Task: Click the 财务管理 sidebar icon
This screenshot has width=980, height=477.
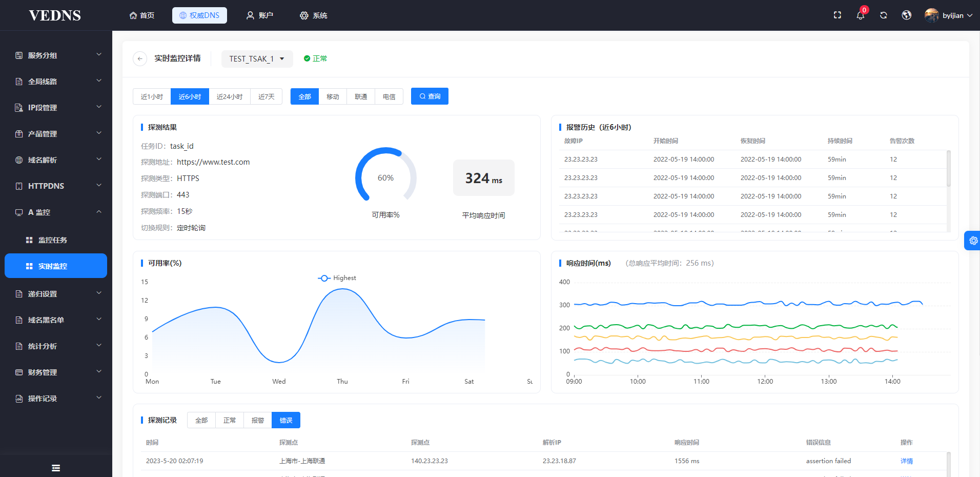Action: click(x=19, y=372)
